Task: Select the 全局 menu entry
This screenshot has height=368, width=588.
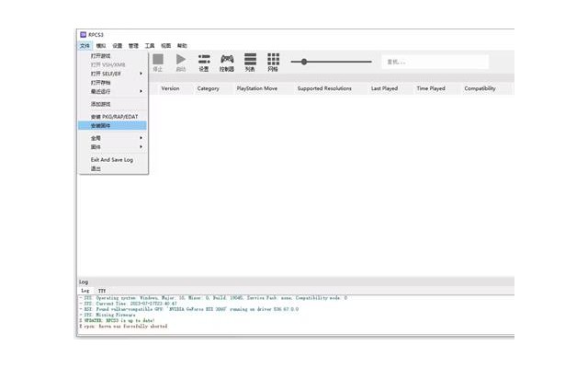Action: tap(112, 138)
